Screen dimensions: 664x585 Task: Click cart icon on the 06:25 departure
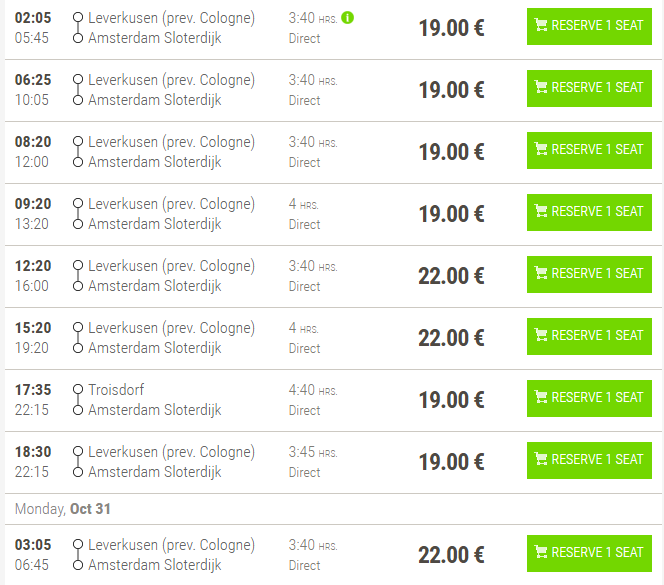point(541,88)
